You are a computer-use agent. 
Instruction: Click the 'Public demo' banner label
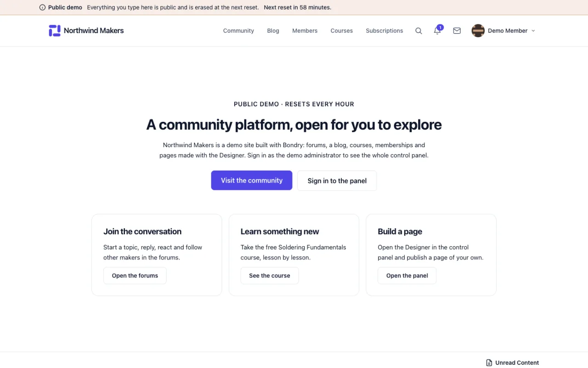65,7
